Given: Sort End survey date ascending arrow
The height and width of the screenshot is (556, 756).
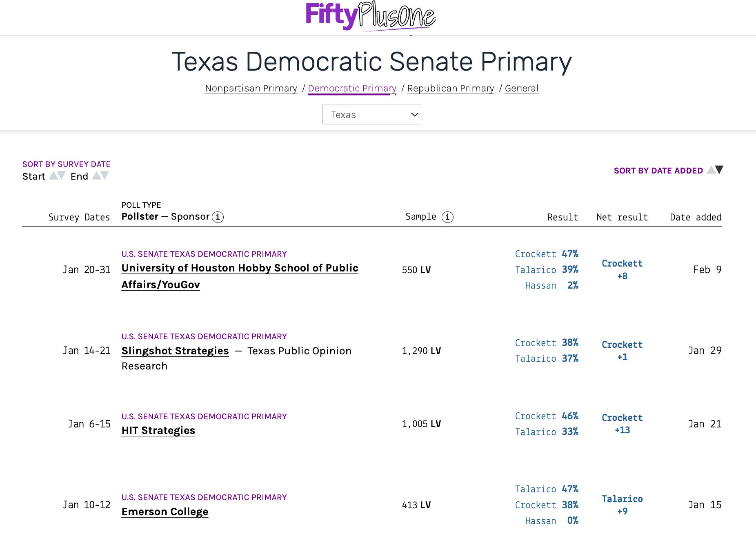Looking at the screenshot, I should pos(96,176).
